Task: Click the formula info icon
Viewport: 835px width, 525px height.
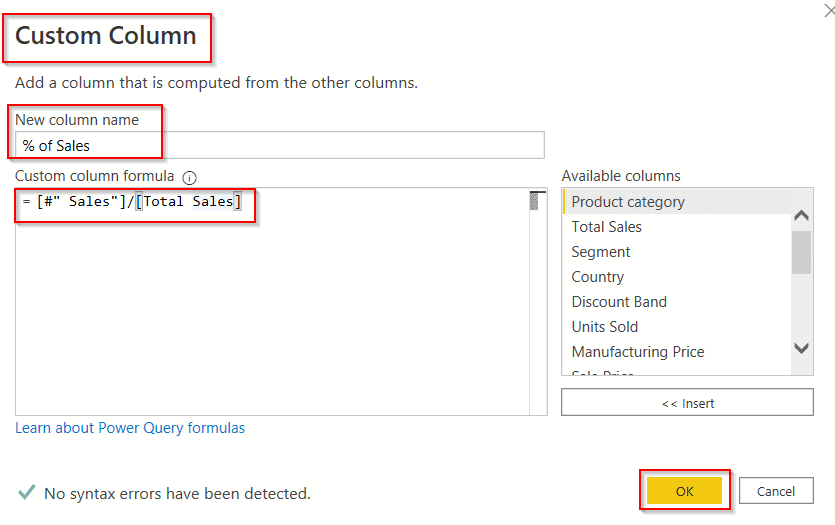Action: 190,177
